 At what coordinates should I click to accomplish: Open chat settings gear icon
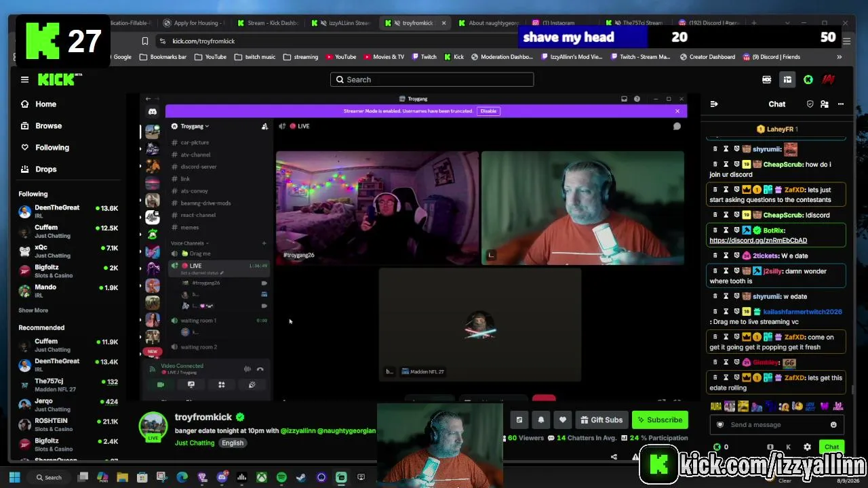[807, 447]
